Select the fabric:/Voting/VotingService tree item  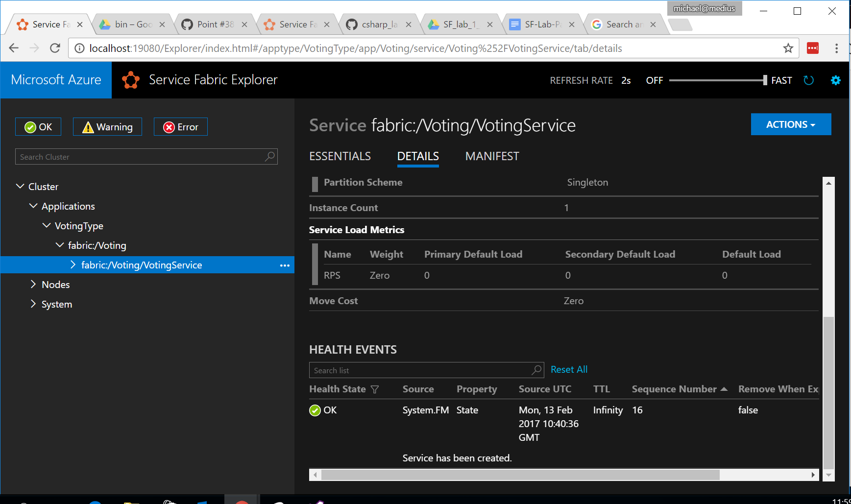click(147, 265)
